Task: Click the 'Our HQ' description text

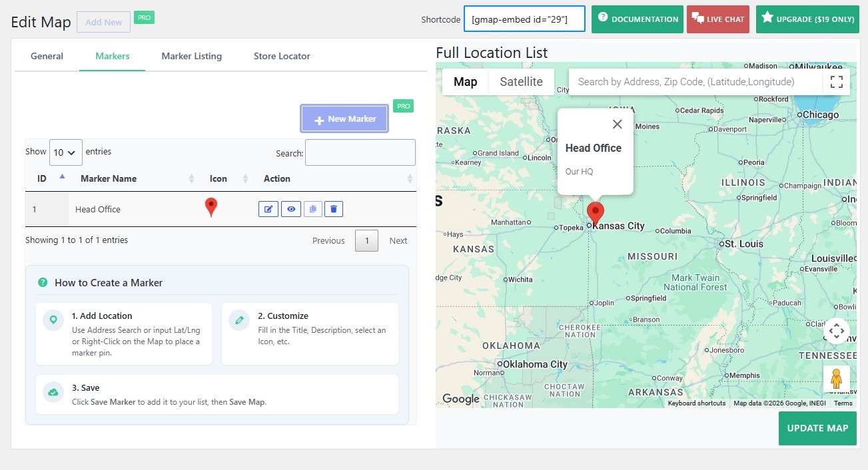Action: coord(579,171)
